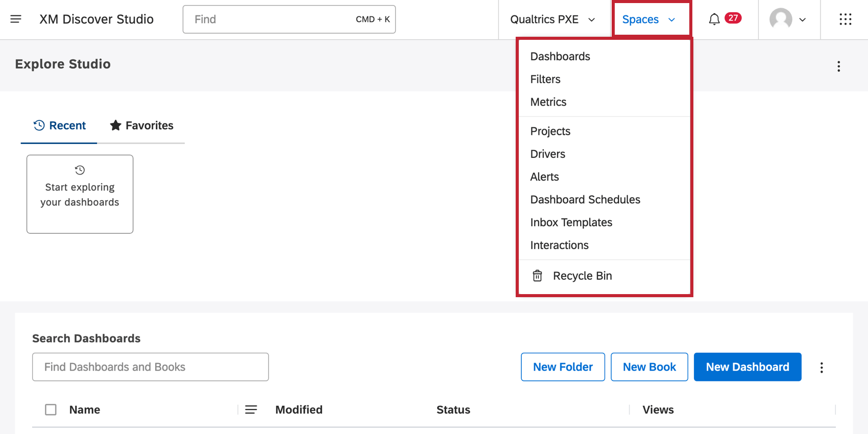Select Dashboard Schedules from Spaces menu
Viewport: 868px width, 434px height.
pos(585,200)
